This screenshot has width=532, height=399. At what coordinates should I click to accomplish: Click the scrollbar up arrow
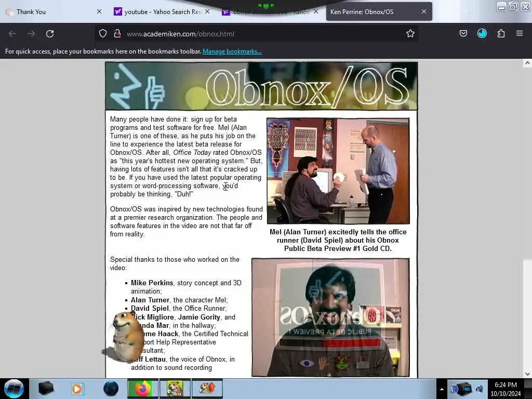tap(527, 63)
